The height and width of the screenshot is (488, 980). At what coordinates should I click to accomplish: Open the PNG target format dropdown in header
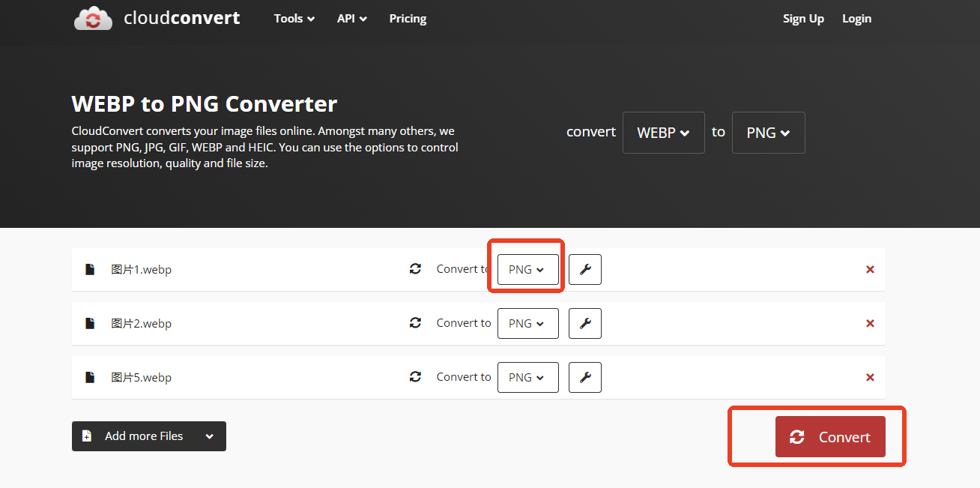coord(769,133)
